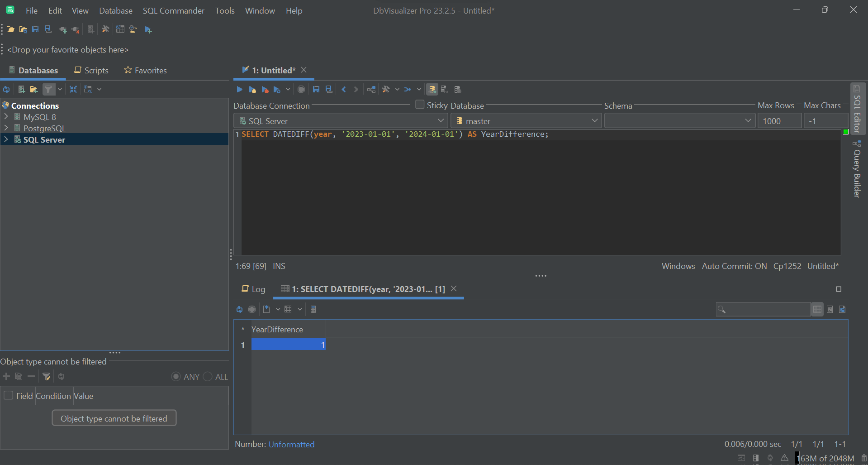Viewport: 868px width, 465px height.
Task: Click the Object type cannot be filtered button
Action: coord(114,418)
